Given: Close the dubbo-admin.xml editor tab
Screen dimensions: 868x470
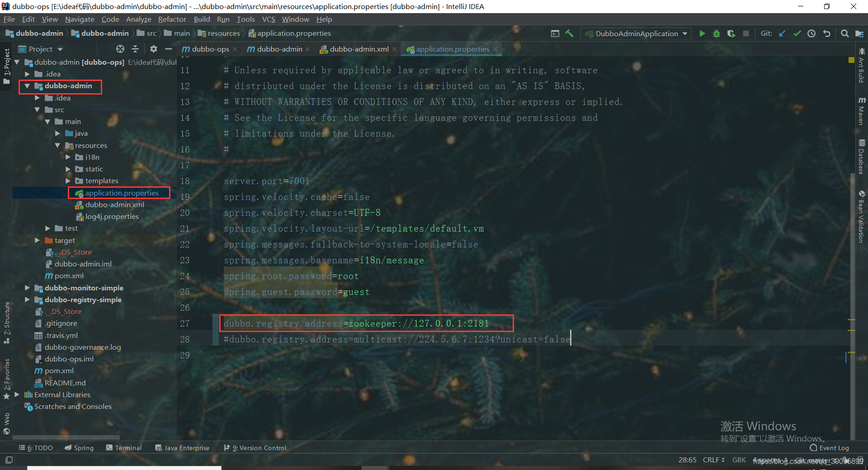Looking at the screenshot, I should point(395,49).
